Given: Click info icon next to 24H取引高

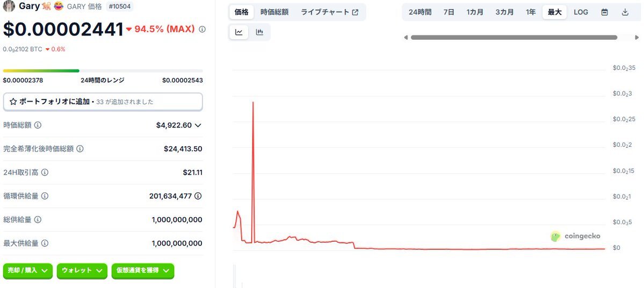Looking at the screenshot, I should pos(45,172).
